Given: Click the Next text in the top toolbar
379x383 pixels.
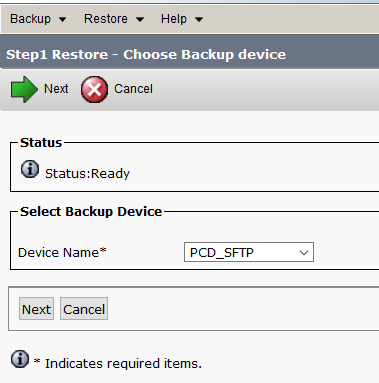Looking at the screenshot, I should 56,89.
